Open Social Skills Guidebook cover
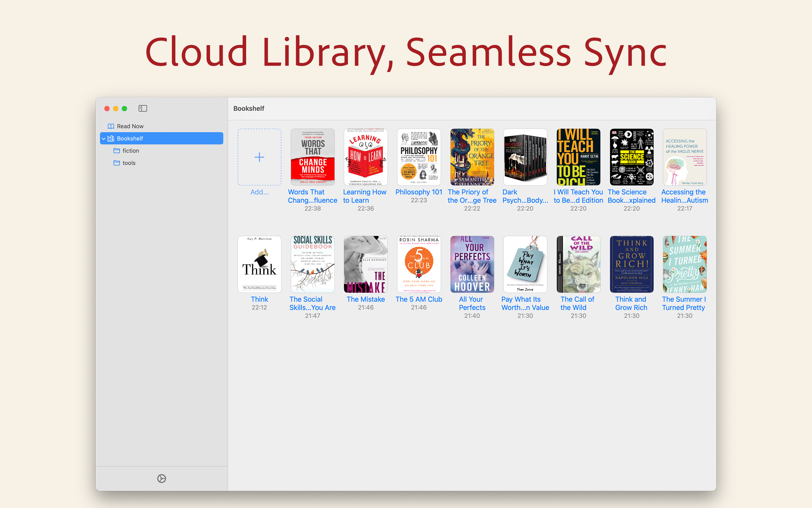This screenshot has width=812, height=508. [x=312, y=264]
